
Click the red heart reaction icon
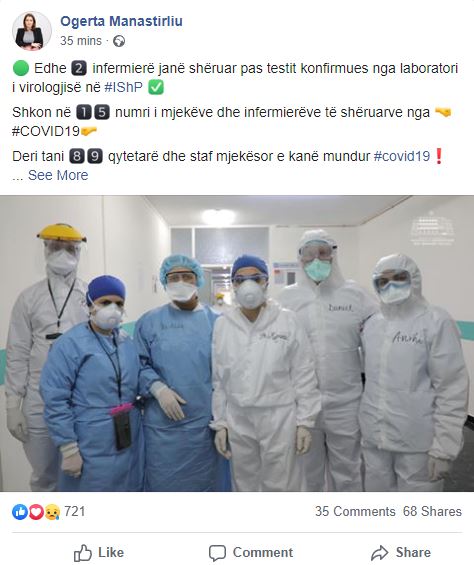(x=36, y=512)
